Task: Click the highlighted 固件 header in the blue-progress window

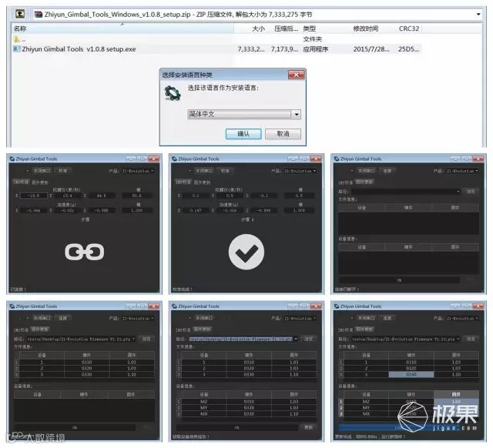Action: coord(456,394)
